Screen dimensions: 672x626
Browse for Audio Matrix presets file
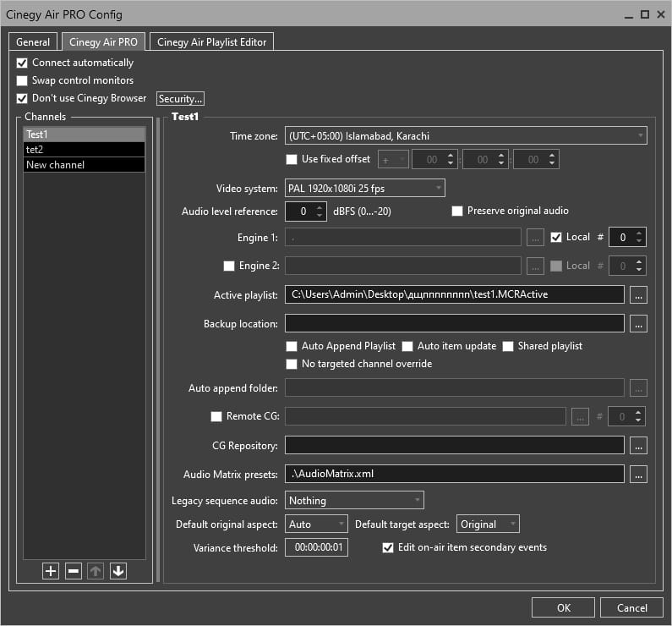638,475
